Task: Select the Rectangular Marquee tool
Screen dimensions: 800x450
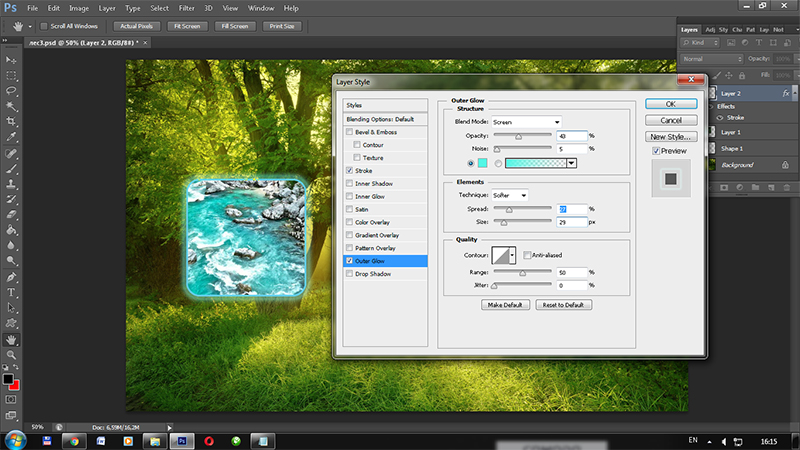Action: pos(11,76)
